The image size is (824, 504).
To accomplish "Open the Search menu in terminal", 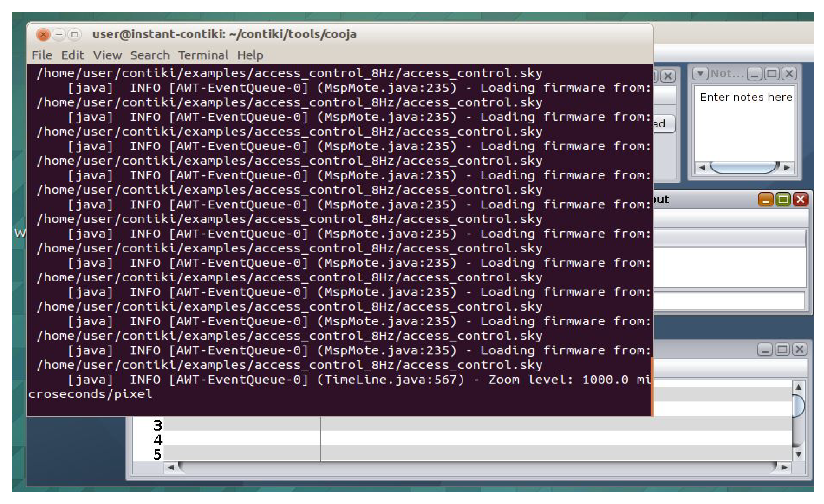I will coord(150,55).
